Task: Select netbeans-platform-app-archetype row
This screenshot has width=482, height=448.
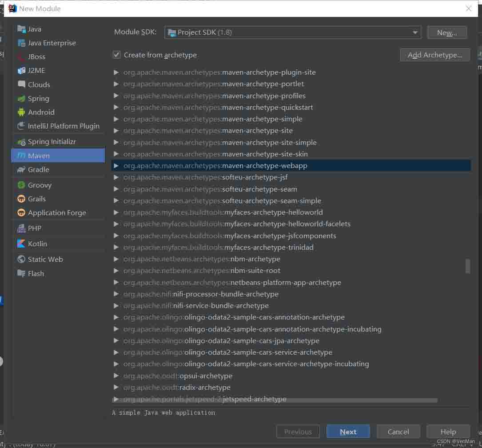Action: (291, 283)
